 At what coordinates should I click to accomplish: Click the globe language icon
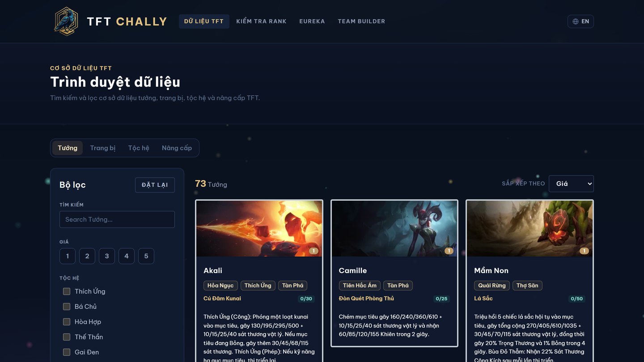(x=576, y=21)
